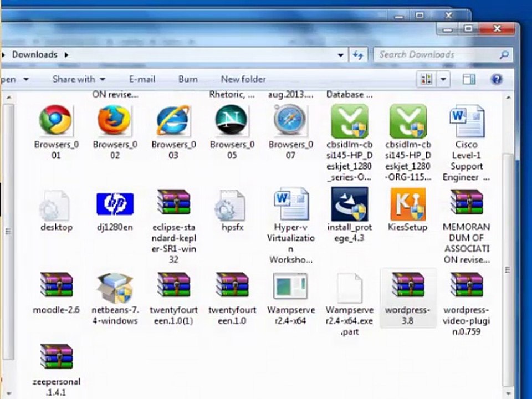The image size is (532, 399).
Task: Select eclipse-standard-kepler archive icon
Action: pos(173,203)
